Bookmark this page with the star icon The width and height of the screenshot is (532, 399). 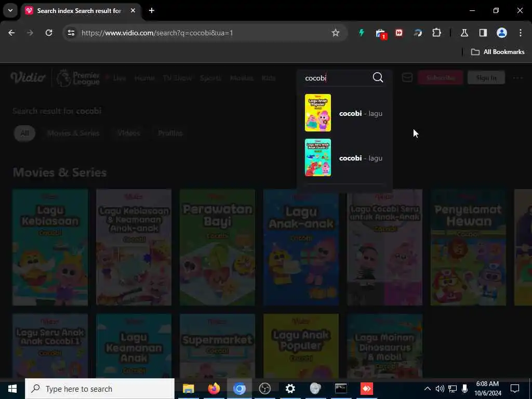click(335, 33)
